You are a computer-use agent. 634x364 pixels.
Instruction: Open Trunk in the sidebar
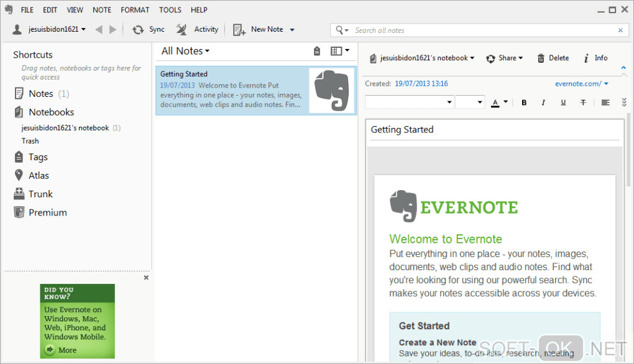[x=33, y=194]
